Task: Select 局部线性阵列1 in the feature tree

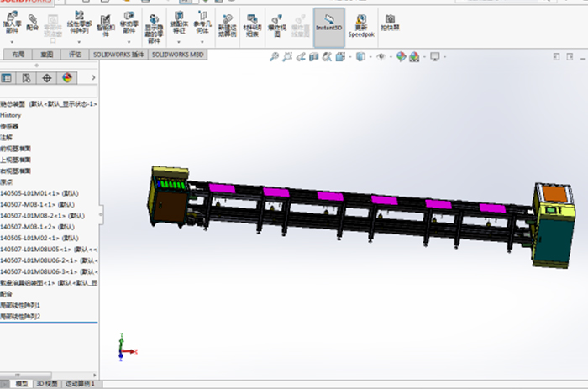Action: point(21,305)
